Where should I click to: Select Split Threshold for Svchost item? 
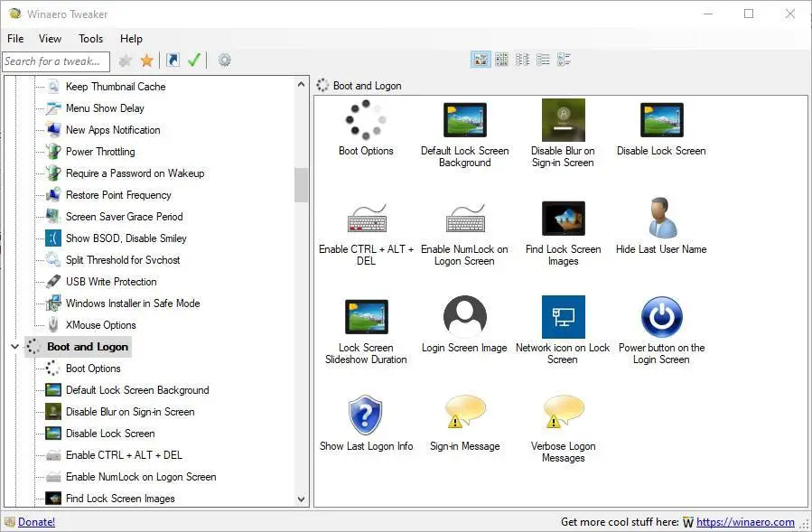123,260
